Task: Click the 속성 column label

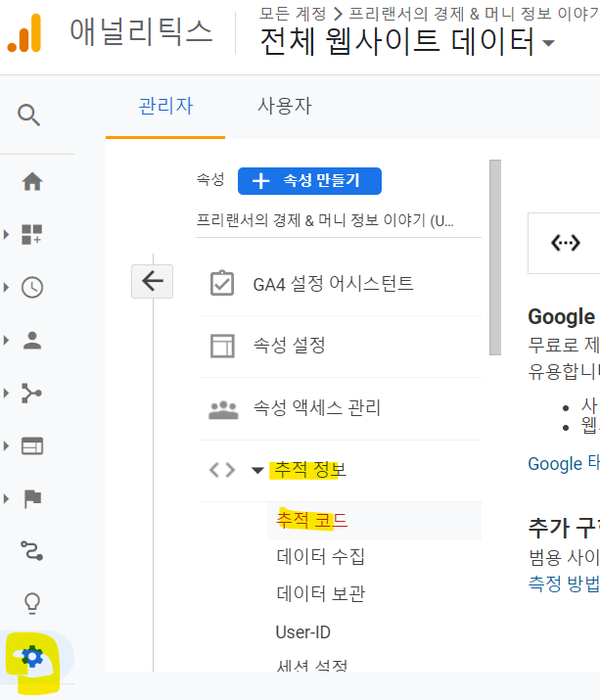Action: [x=210, y=179]
